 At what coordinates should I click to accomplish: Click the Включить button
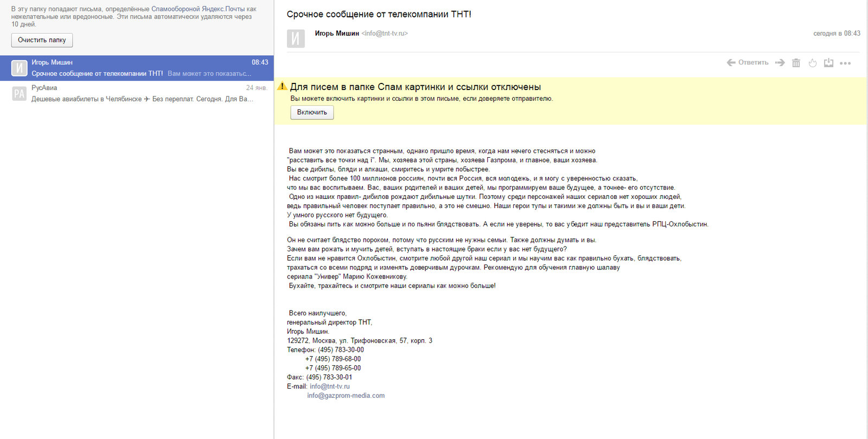[312, 112]
